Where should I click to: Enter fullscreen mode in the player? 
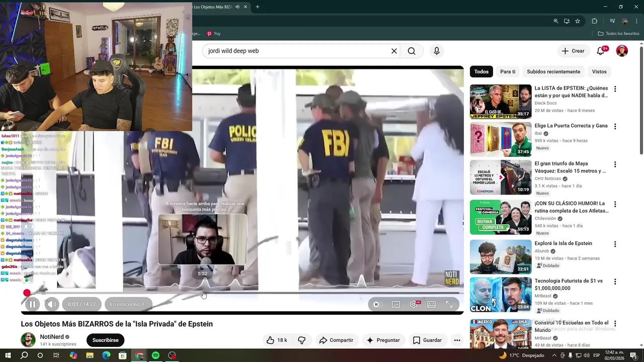[449, 304]
